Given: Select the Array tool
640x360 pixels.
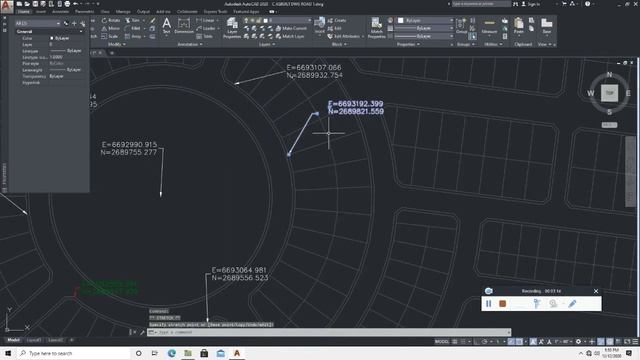Looking at the screenshot, I should click(133, 36).
